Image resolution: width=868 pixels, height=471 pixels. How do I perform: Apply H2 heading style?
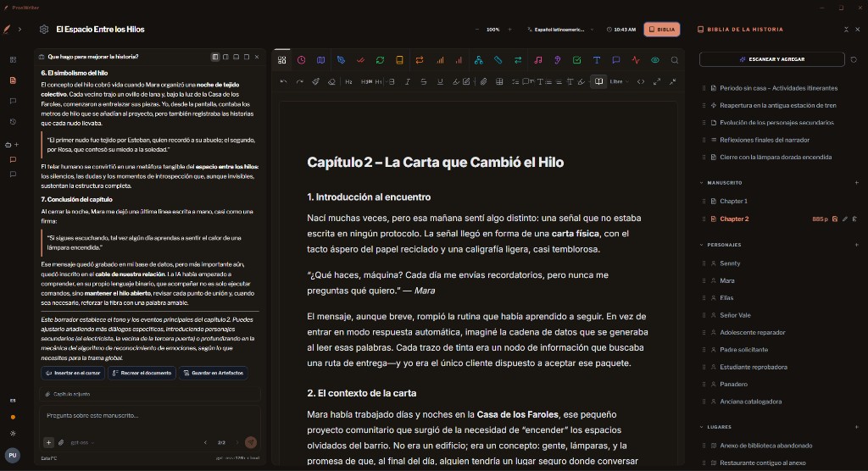click(348, 81)
